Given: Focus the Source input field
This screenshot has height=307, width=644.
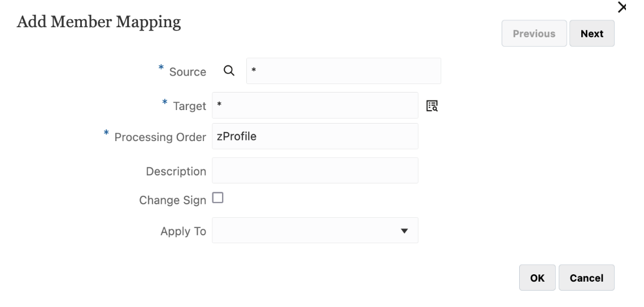Looking at the screenshot, I should [x=343, y=71].
